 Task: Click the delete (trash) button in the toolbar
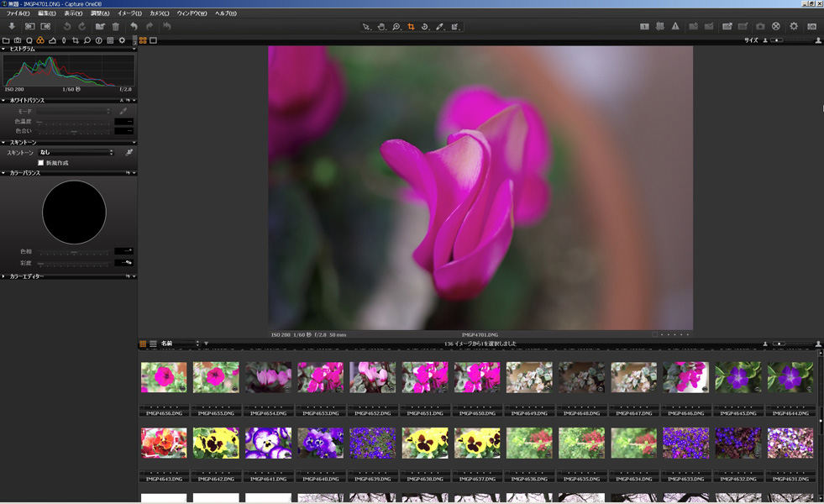pos(116,27)
